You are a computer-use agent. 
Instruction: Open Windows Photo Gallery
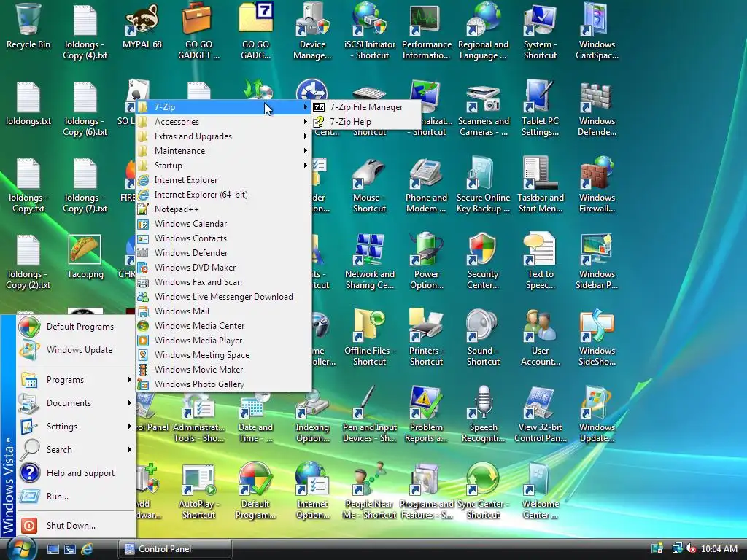(x=223, y=384)
